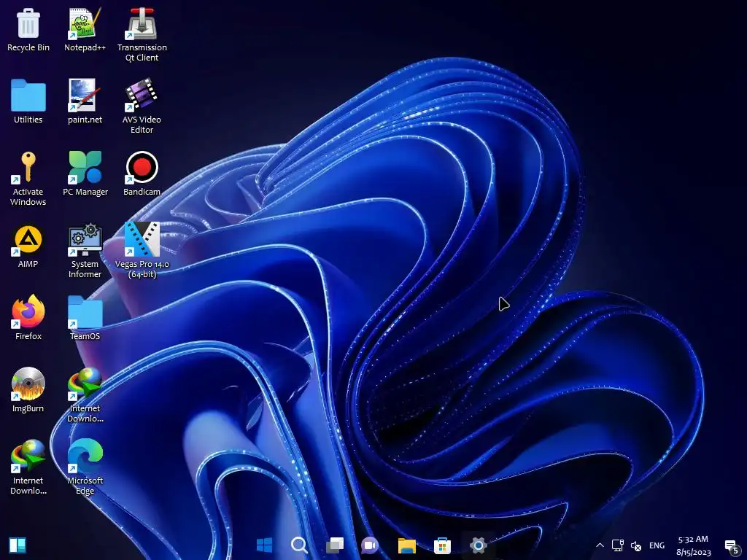Open the widgets panel on taskbar

[x=18, y=545]
